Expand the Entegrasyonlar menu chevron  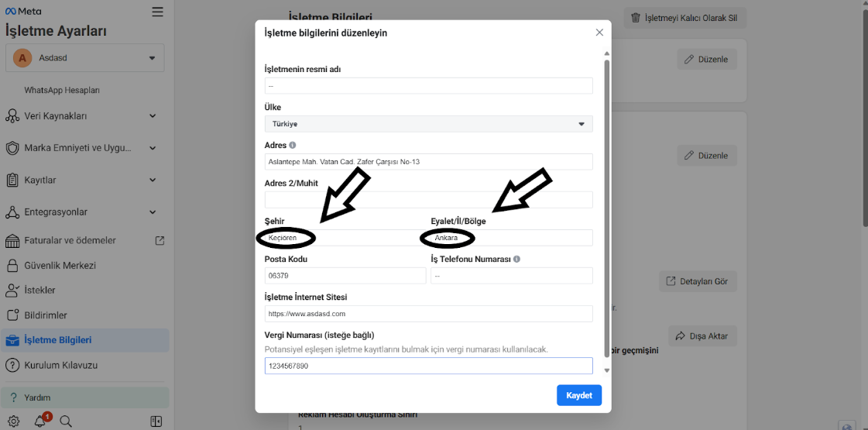coord(153,212)
